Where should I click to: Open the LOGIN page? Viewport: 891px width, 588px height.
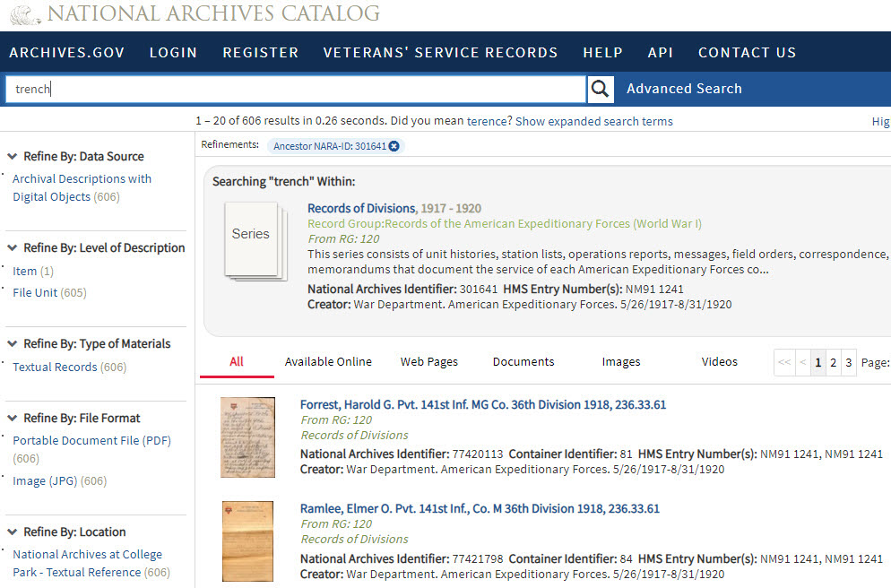(173, 52)
